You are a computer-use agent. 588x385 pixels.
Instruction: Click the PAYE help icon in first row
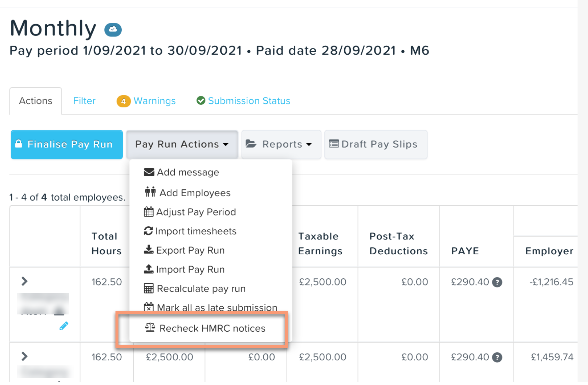point(497,282)
